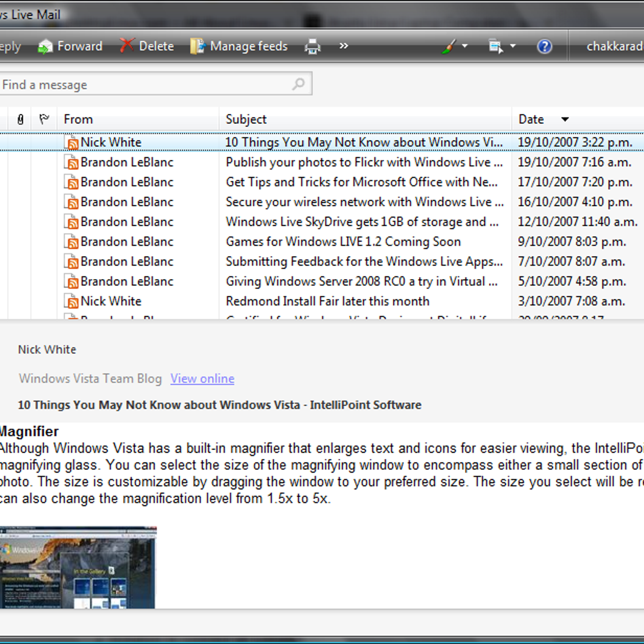Sort by attachment paperclip column
This screenshot has width=644, height=644.
click(x=21, y=119)
